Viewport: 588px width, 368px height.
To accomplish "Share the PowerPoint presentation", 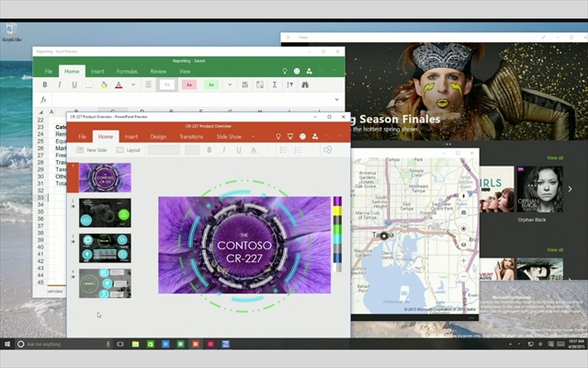I will pyautogui.click(x=315, y=137).
